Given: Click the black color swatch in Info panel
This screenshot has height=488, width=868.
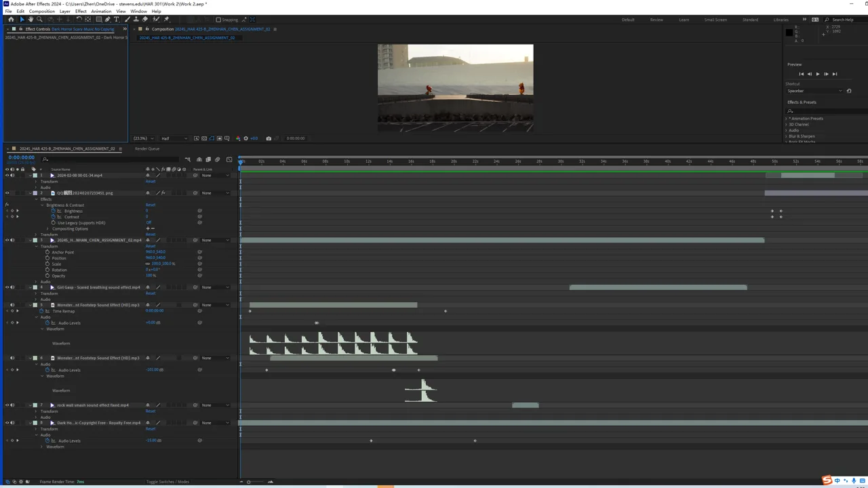Looking at the screenshot, I should 789,33.
